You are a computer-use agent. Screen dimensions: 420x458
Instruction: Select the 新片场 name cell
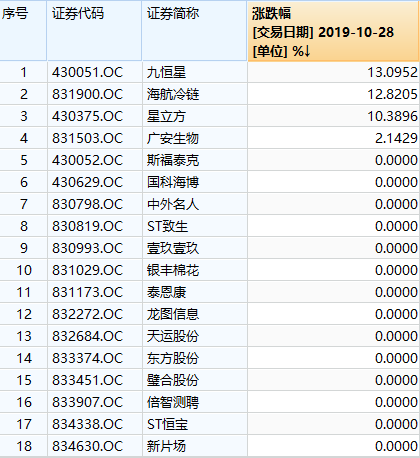195,446
